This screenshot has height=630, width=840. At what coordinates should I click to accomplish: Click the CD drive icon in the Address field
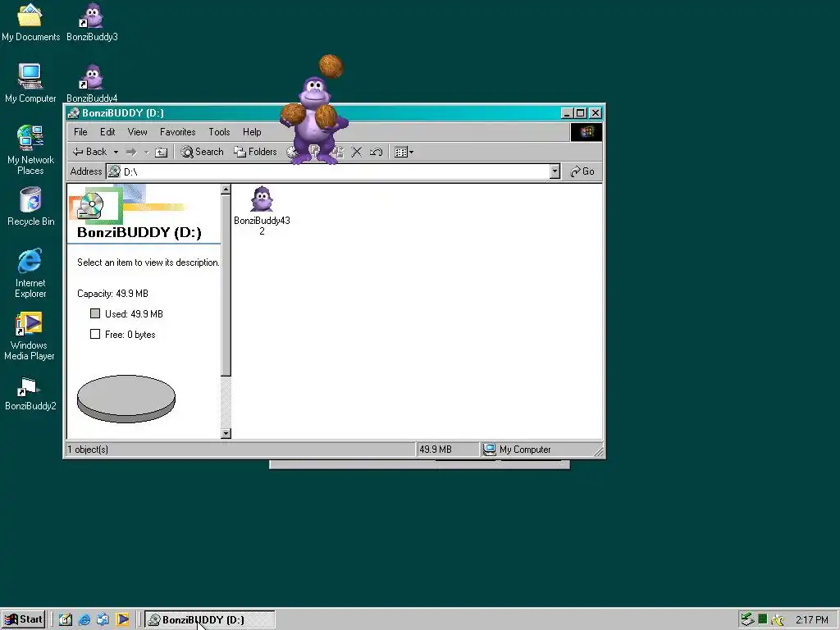tap(114, 171)
